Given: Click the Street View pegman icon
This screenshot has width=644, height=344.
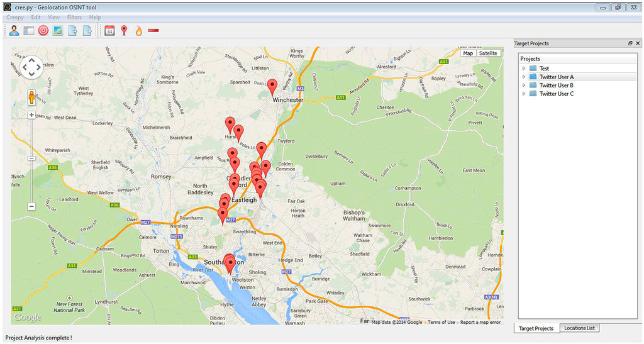Looking at the screenshot, I should 31,97.
